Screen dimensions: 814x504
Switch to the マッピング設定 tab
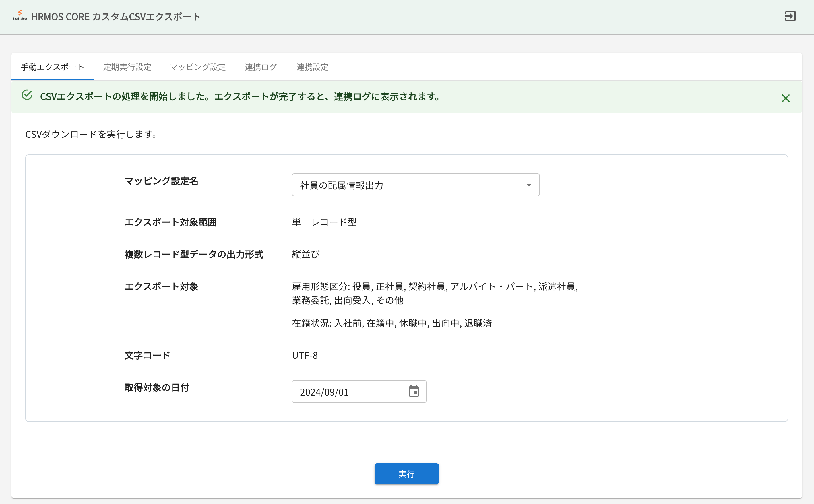point(198,67)
